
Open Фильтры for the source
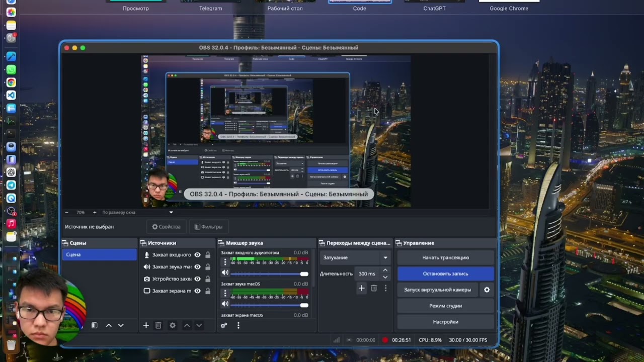tap(208, 227)
